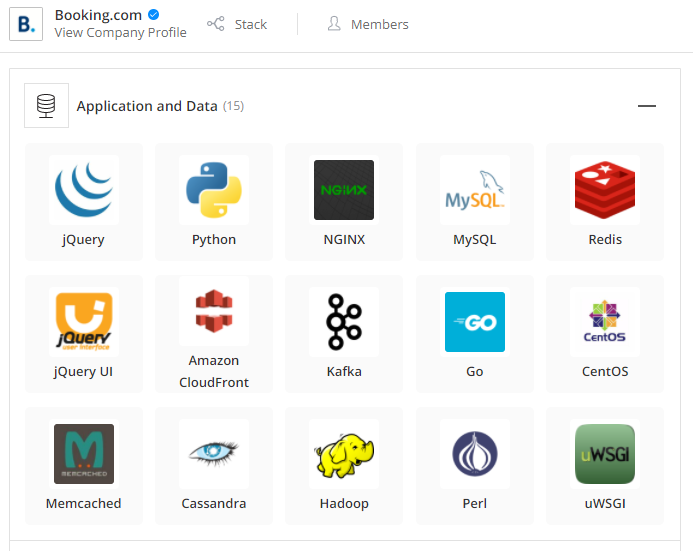Open the Cassandra eye logo
Viewport: 693px width, 551px height.
click(x=214, y=454)
